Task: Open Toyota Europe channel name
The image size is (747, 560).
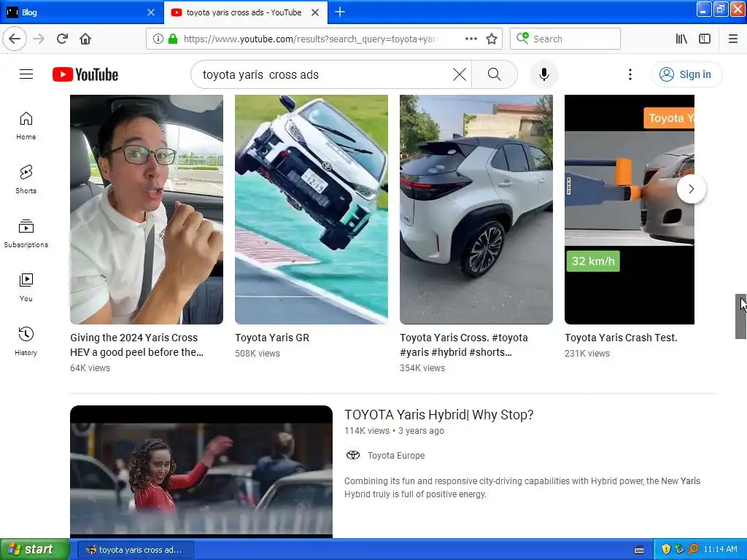Action: tap(396, 455)
